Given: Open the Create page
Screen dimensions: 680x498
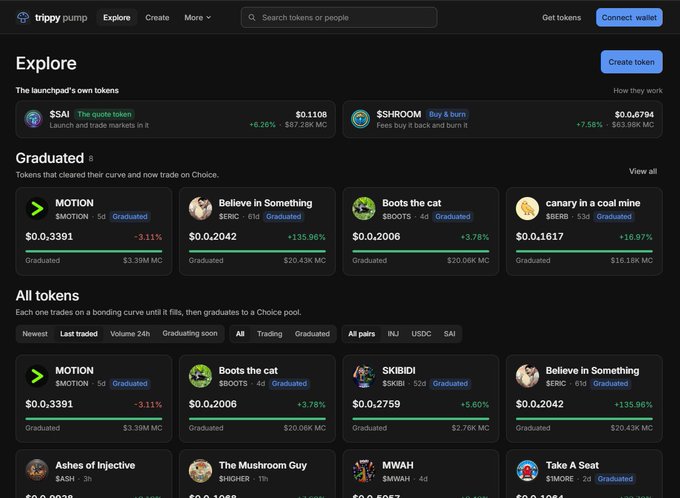Looking at the screenshot, I should 157,17.
